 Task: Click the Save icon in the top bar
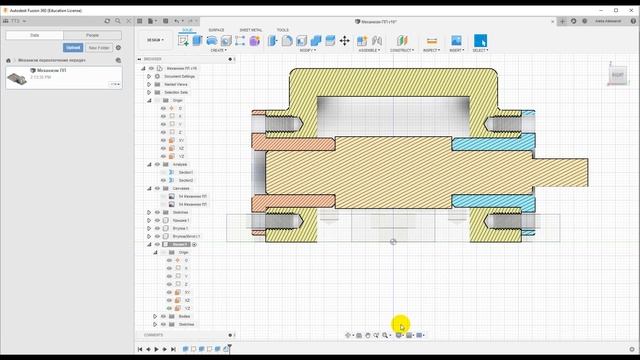coord(166,21)
